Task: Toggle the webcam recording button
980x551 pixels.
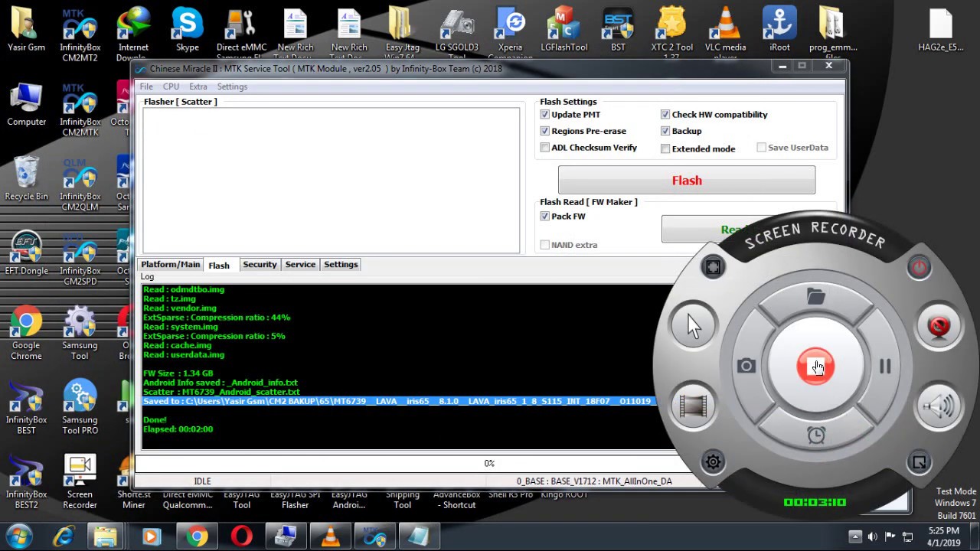Action: pyautogui.click(x=939, y=327)
